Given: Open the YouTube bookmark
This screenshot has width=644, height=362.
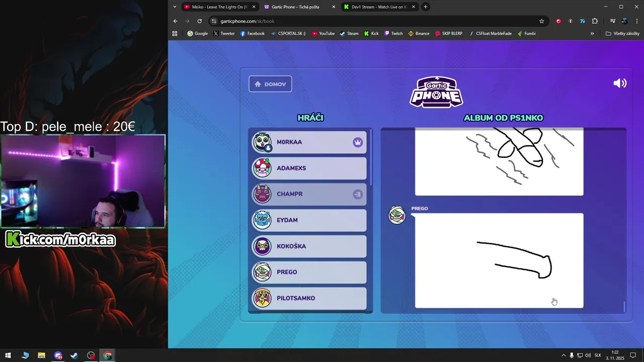Looking at the screenshot, I should click(x=323, y=34).
